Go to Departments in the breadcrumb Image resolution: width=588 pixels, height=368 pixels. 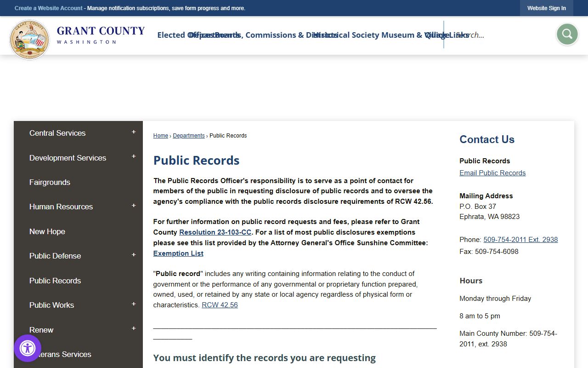[x=189, y=136]
